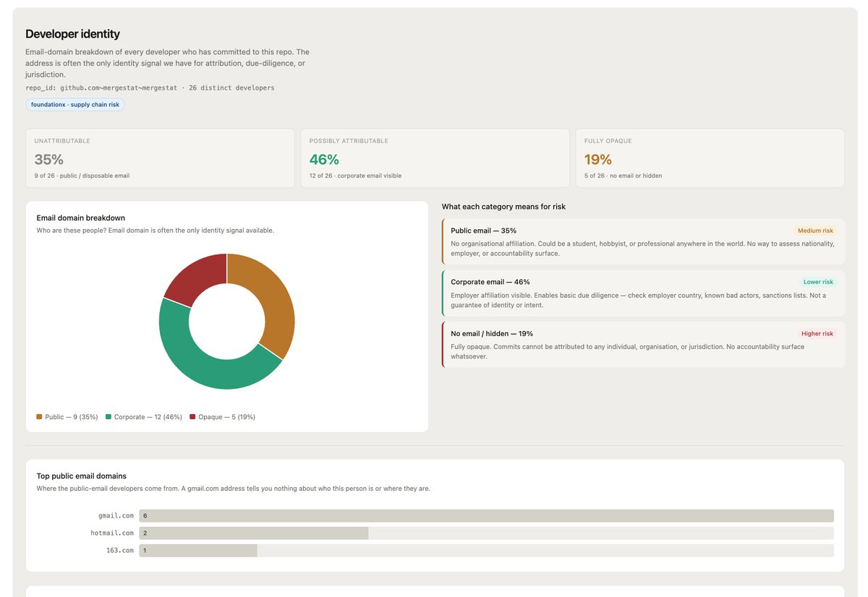Click the 12 of 26 corporate email visible text
The width and height of the screenshot is (868, 597).
point(355,176)
